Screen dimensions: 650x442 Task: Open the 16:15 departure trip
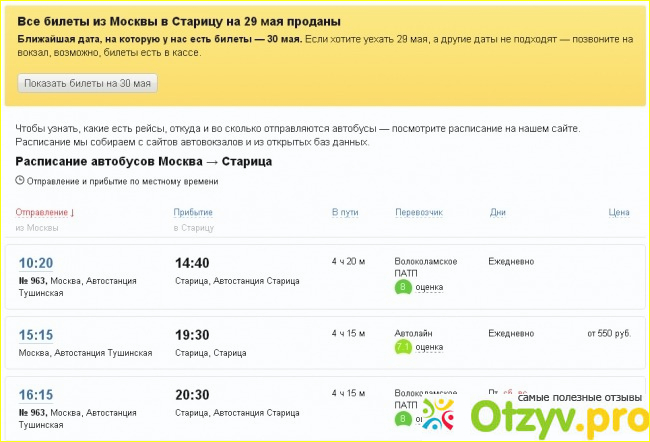(36, 395)
